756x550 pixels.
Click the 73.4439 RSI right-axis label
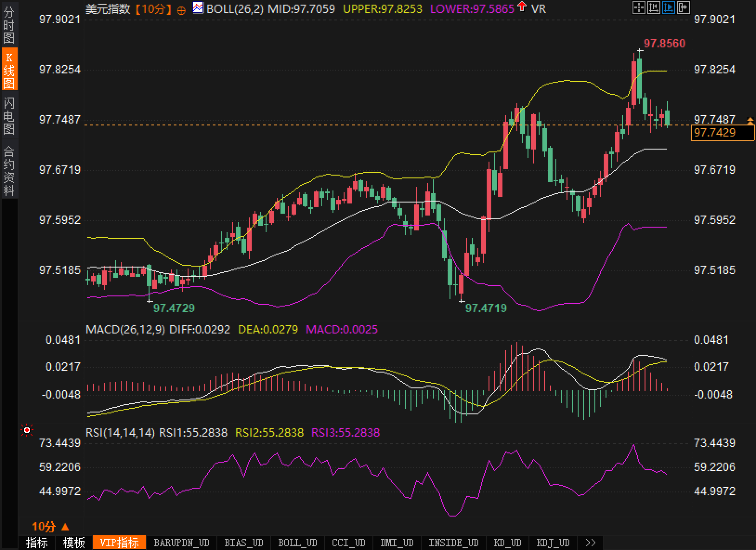pyautogui.click(x=715, y=443)
